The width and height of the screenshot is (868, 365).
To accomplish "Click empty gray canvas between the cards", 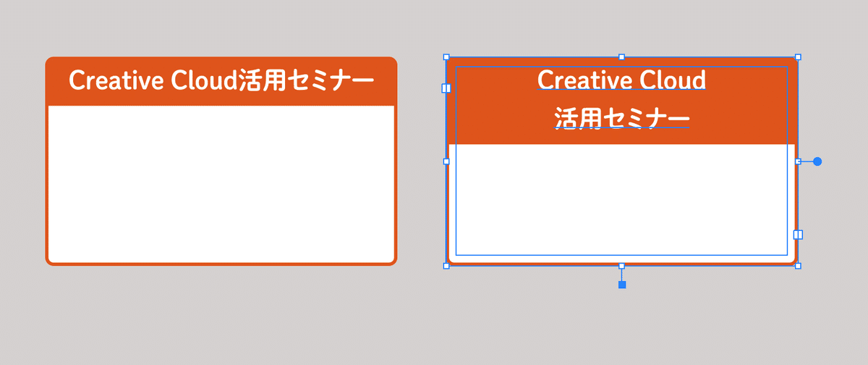I will coord(421,161).
